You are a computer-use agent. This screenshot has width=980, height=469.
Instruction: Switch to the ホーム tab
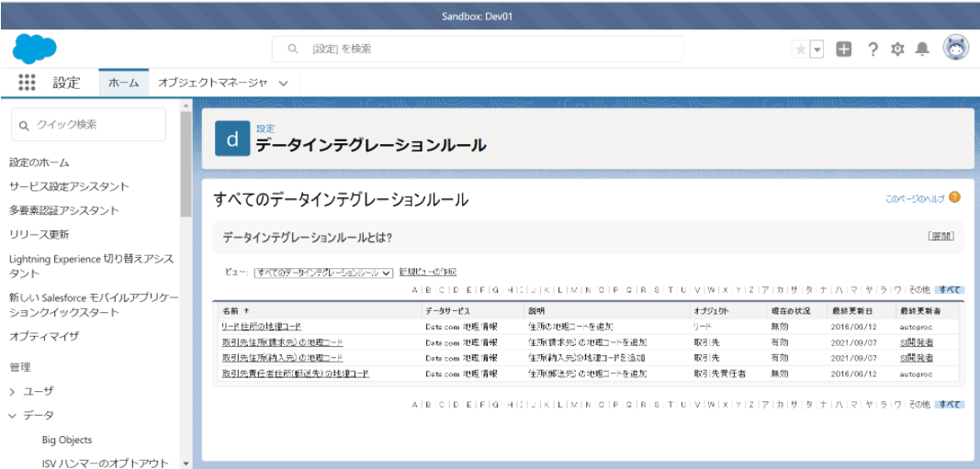click(x=123, y=83)
